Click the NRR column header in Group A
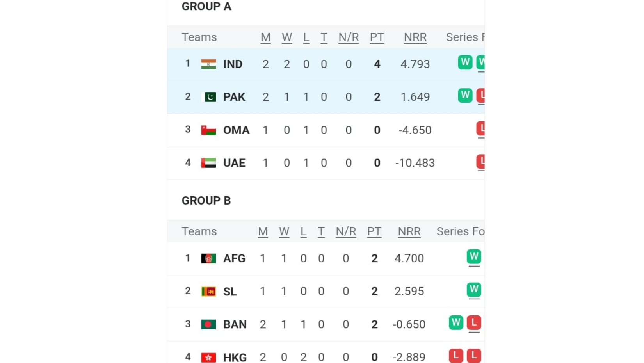This screenshot has width=644, height=363. point(415,37)
